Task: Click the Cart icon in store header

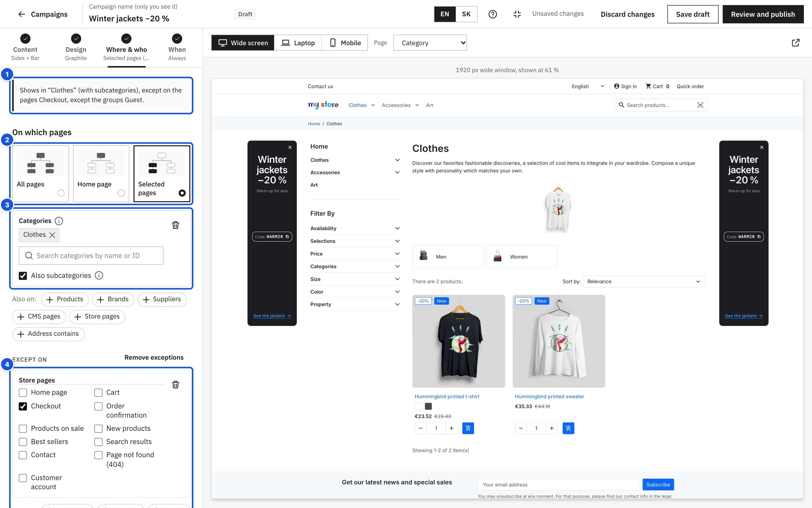Action: (648, 86)
